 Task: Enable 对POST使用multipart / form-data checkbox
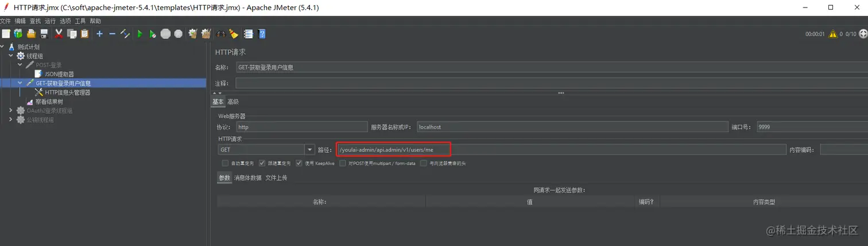tap(343, 163)
